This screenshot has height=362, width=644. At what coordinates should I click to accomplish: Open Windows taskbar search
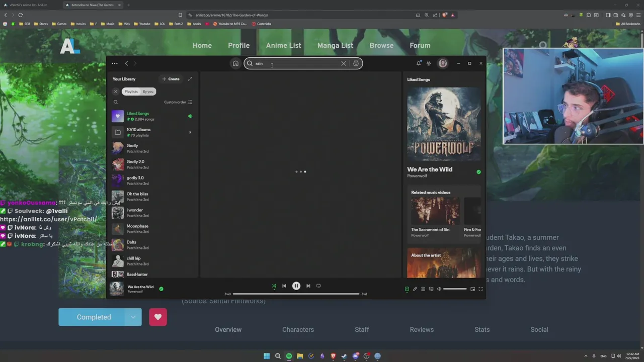tap(278, 356)
